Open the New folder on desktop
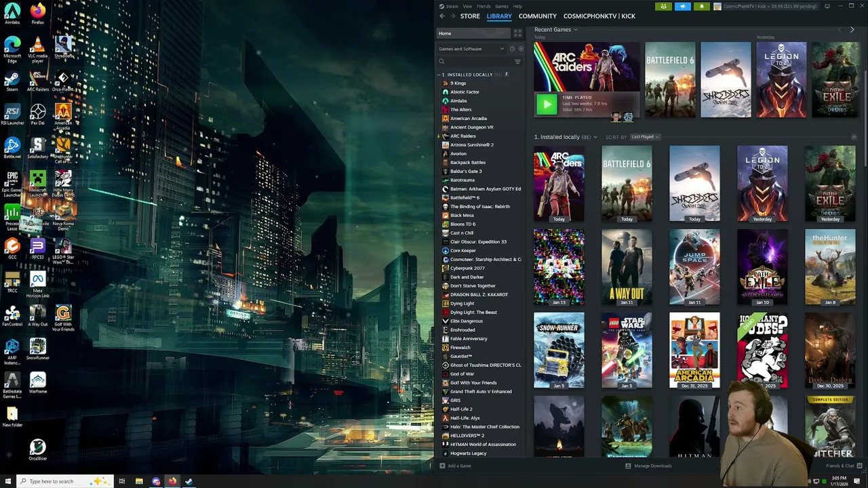Screen dimensions: 868x488 coord(12,416)
